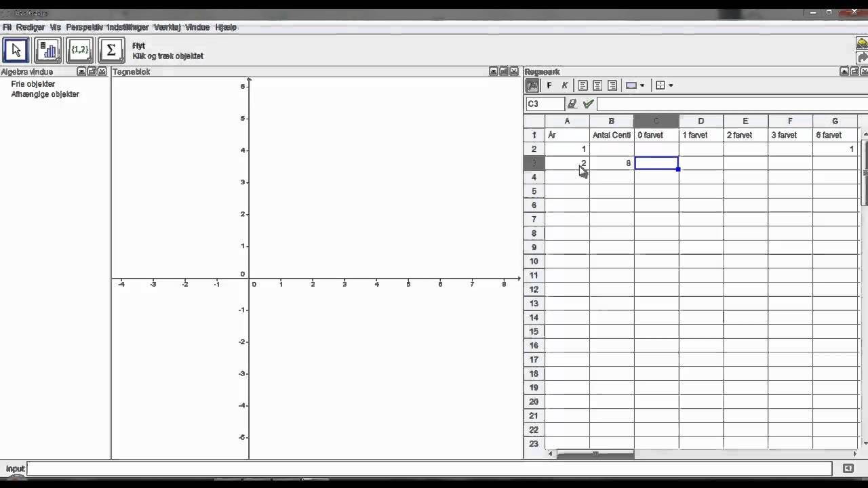The height and width of the screenshot is (488, 868).
Task: Open the Rediger menu
Action: pos(30,27)
